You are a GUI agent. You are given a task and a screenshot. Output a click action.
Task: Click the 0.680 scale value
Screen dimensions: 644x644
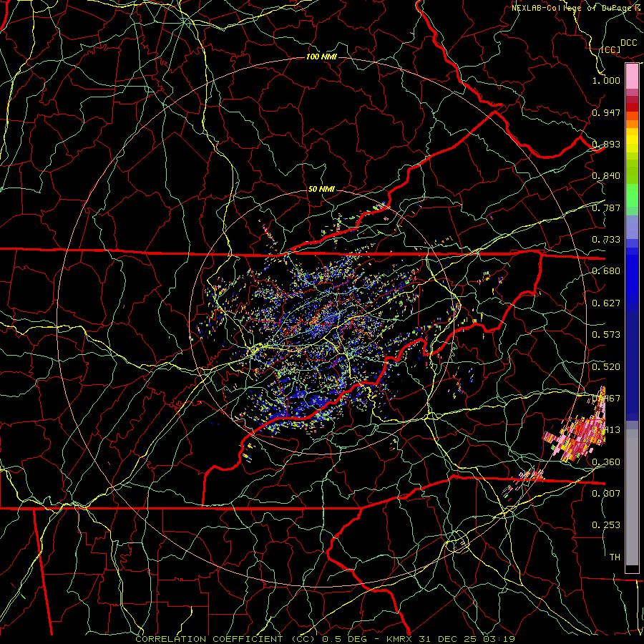(x=606, y=271)
